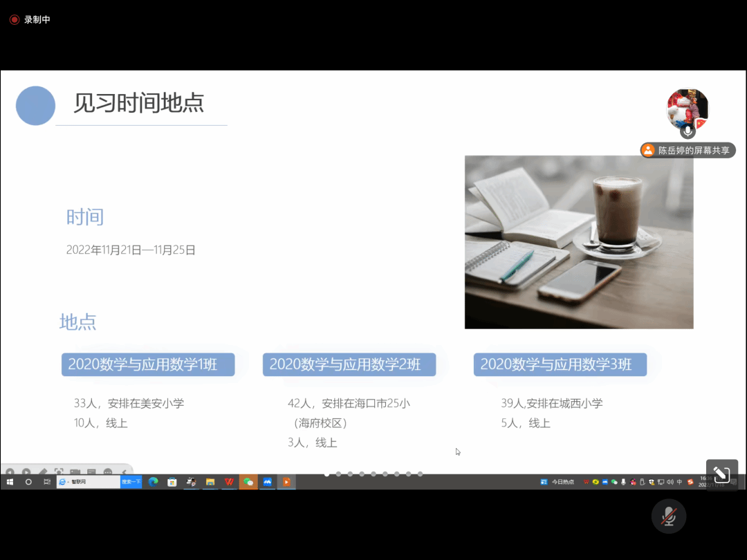
Task: Click the red recording indicator
Action: click(x=14, y=19)
